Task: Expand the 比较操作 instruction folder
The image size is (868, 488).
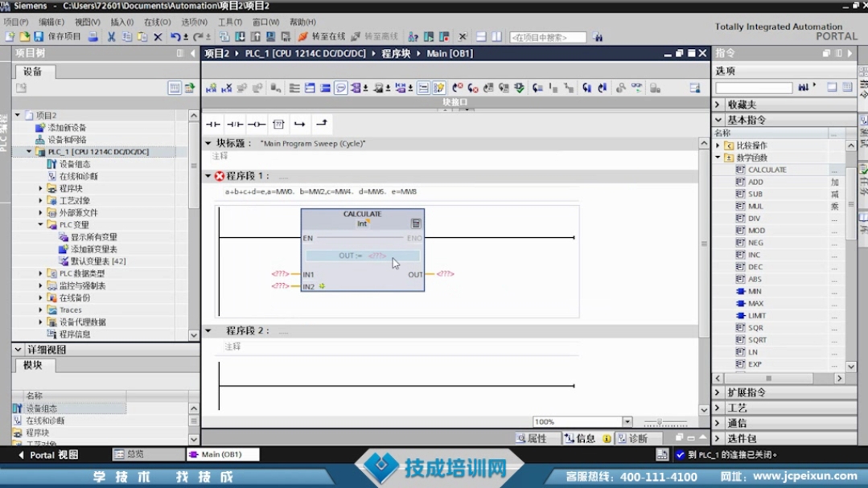Action: coord(718,146)
